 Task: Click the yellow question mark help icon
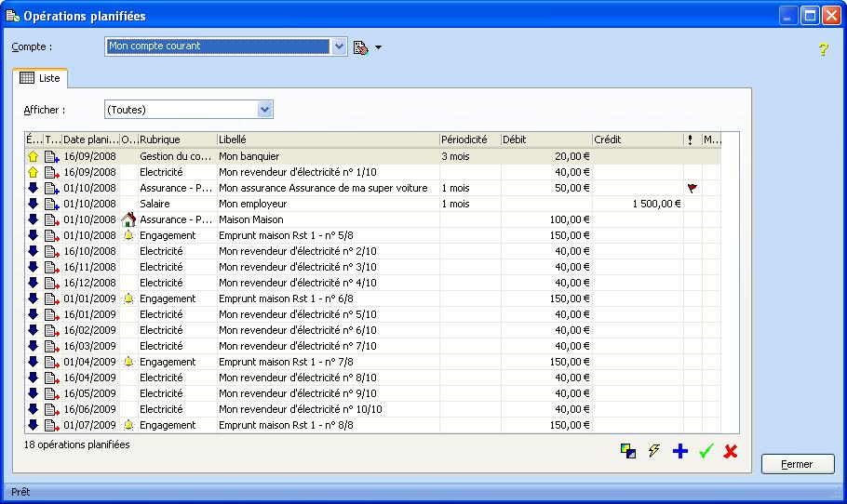pos(823,49)
